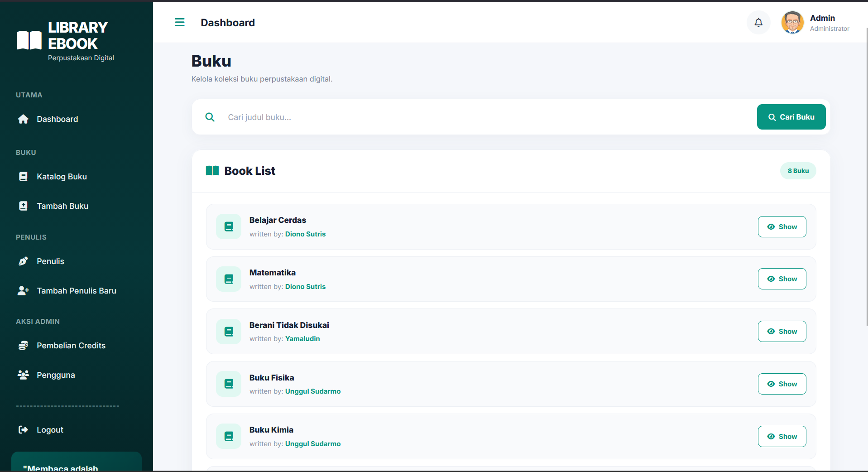The height and width of the screenshot is (472, 868).
Task: Click the users group icon for Pengguna
Action: tap(23, 375)
